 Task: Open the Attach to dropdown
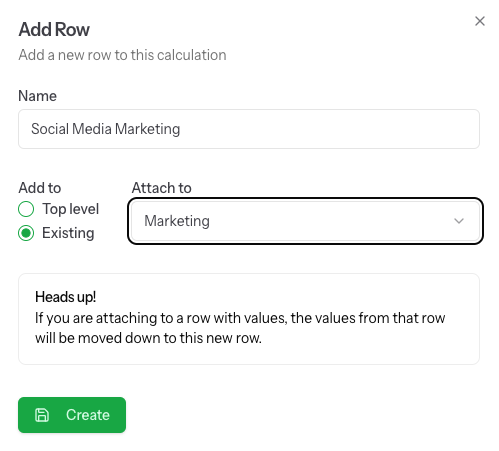pos(305,221)
